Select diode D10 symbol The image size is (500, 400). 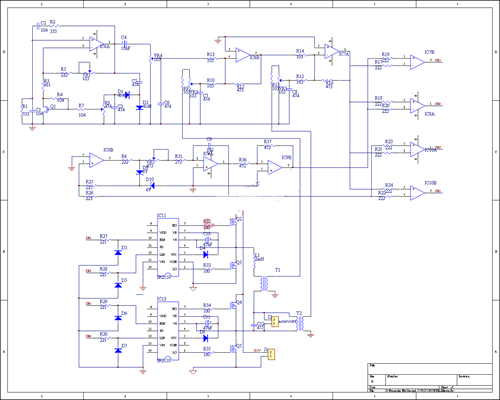click(x=152, y=185)
